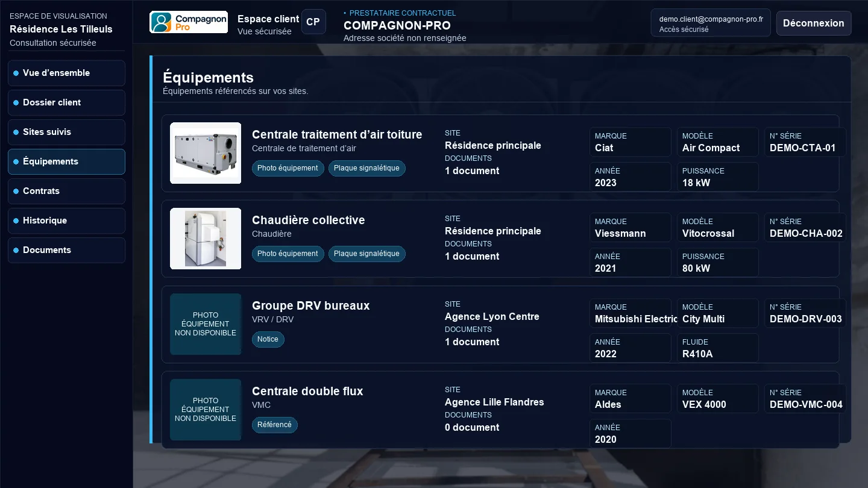This screenshot has width=868, height=488.
Task: Click the Notice tag on Groupe DRV
Action: [x=268, y=339]
